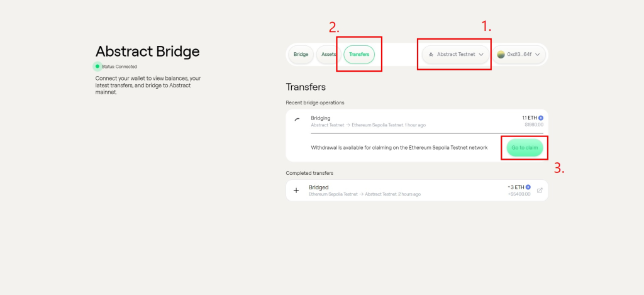Screen dimensions: 644x295
Task: Open external link icon for Bridged transfer
Action: [x=540, y=191]
